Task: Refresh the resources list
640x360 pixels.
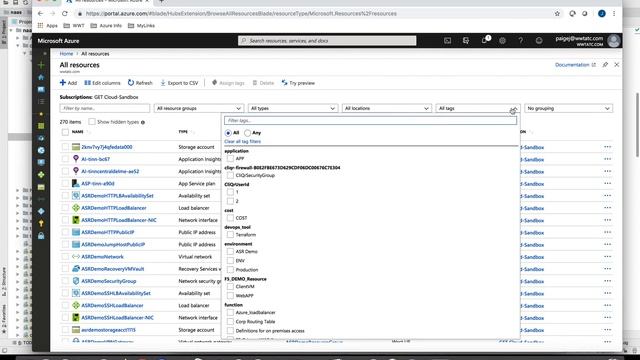Action: tap(140, 83)
